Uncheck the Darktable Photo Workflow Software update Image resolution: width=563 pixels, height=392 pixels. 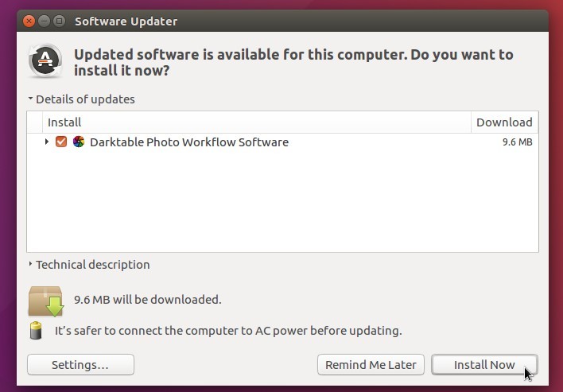61,142
